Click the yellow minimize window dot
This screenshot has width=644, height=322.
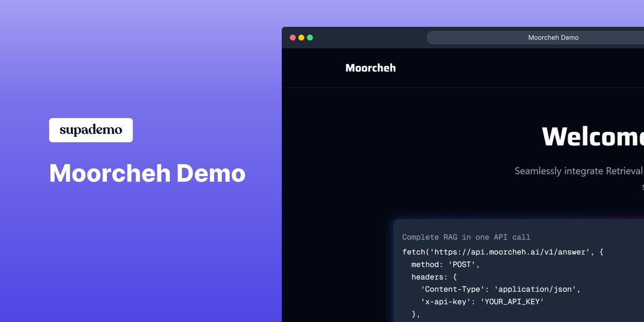[x=301, y=38]
